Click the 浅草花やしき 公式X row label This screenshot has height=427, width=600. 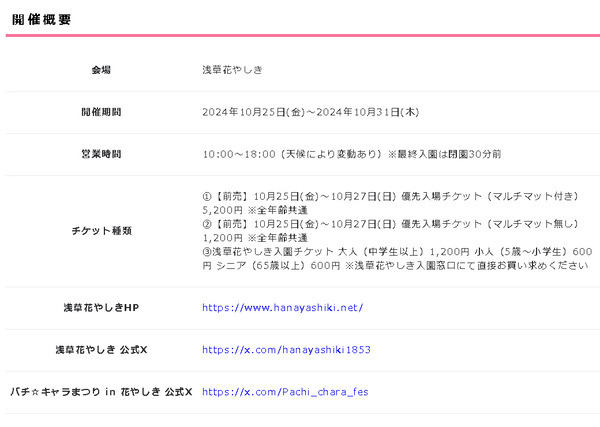point(101,350)
